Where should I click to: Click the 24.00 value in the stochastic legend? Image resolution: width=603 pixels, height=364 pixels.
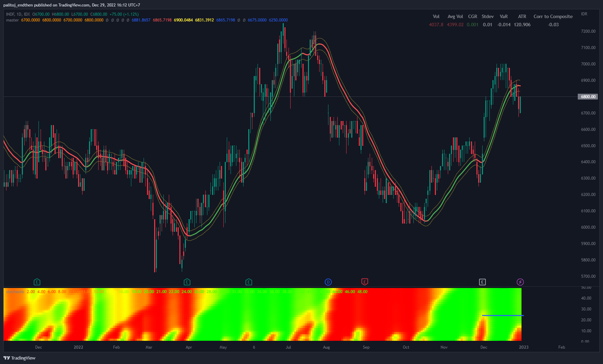[x=187, y=292]
